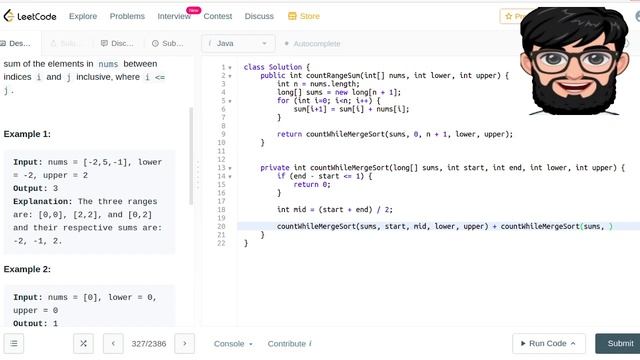Click the 'Example 2:' heading

click(27, 269)
